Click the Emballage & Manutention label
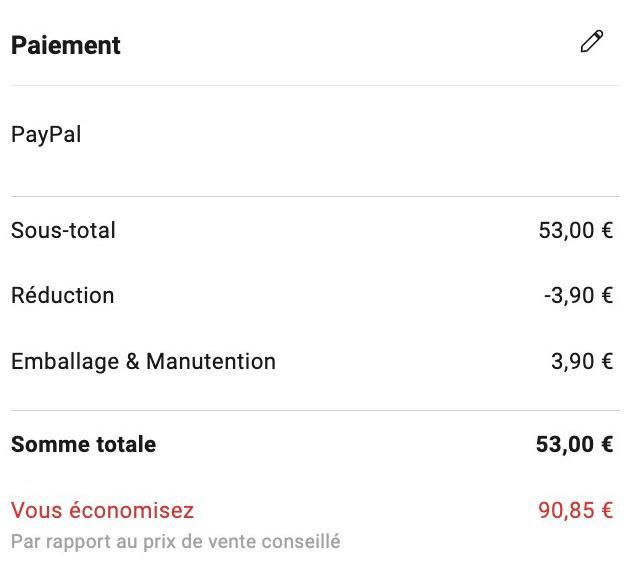 (x=143, y=362)
